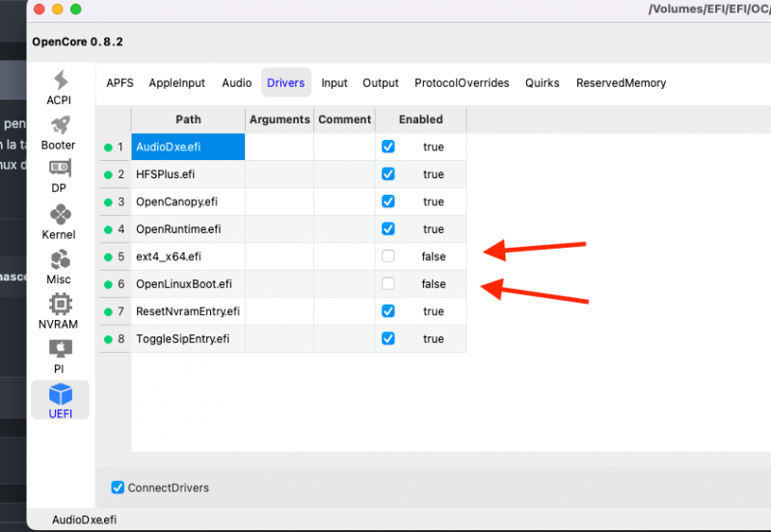Select the ToggleSipEntry.efi path cell

pyautogui.click(x=188, y=338)
